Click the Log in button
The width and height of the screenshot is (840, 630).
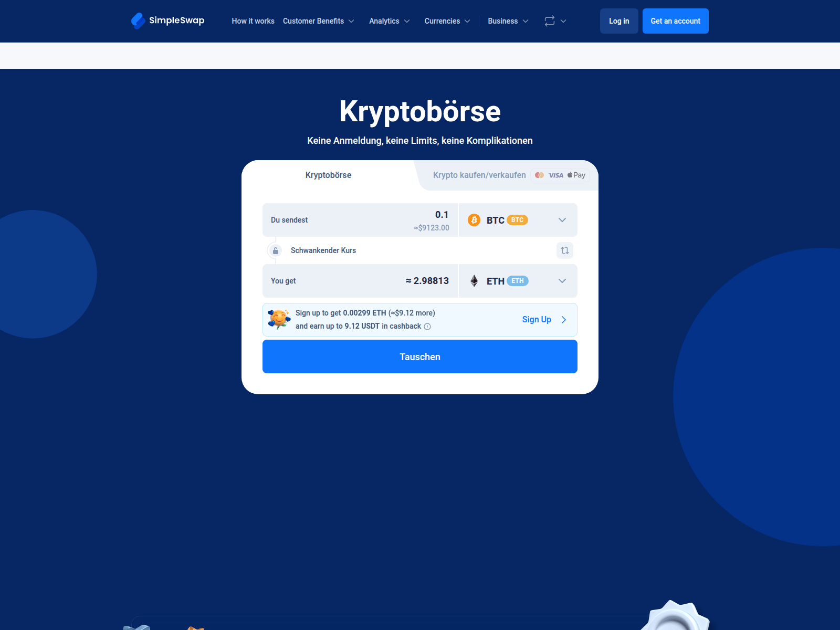click(x=619, y=21)
